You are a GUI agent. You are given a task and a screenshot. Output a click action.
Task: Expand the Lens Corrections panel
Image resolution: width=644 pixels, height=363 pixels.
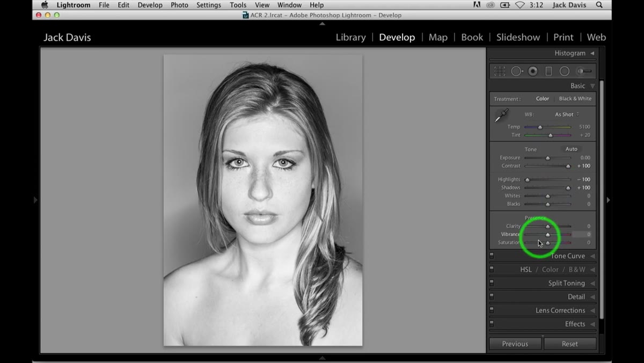(x=592, y=310)
